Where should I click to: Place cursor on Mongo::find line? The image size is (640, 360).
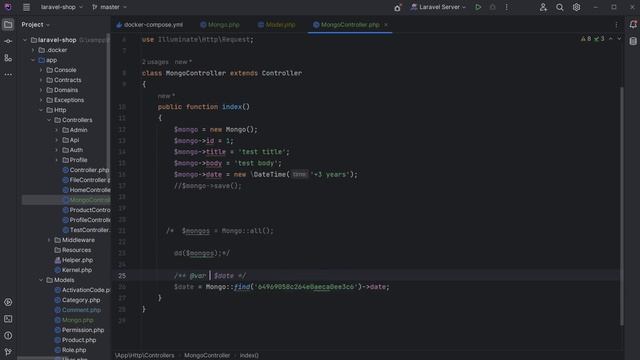282,287
